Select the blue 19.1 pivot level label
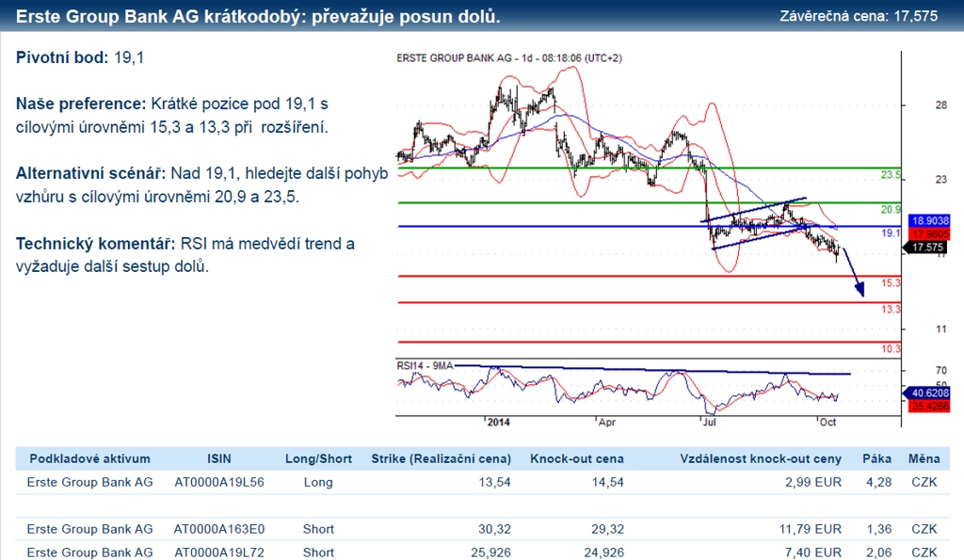964x560 pixels. 891,233
